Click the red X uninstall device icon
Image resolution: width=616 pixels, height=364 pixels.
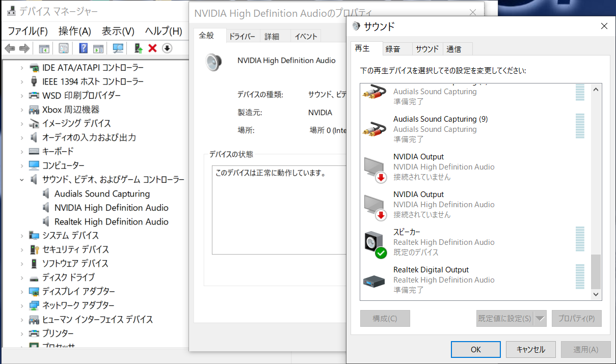152,48
